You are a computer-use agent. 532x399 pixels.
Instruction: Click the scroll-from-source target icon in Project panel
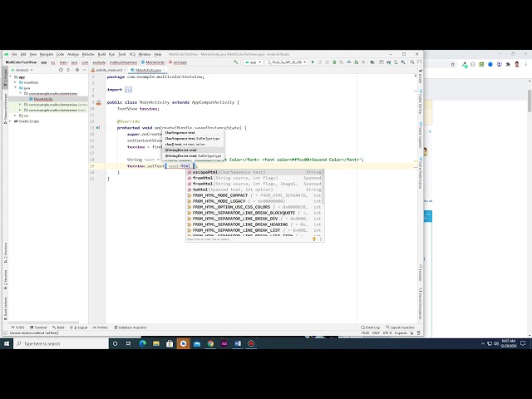[61, 70]
